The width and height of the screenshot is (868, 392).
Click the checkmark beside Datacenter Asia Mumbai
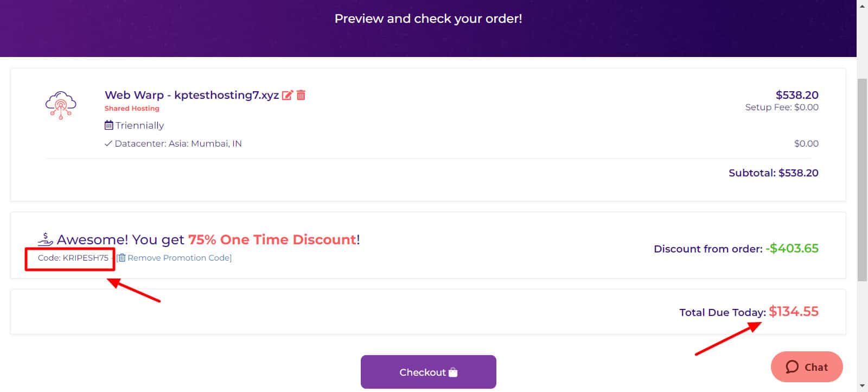coord(108,144)
